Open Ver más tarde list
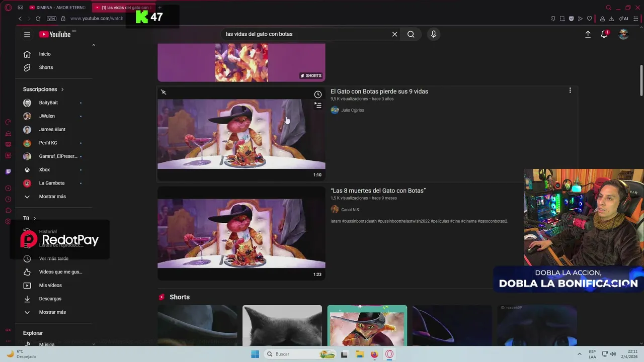 click(54, 258)
